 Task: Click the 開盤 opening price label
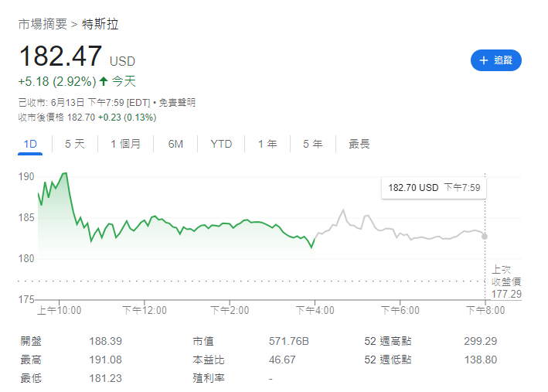click(x=29, y=341)
